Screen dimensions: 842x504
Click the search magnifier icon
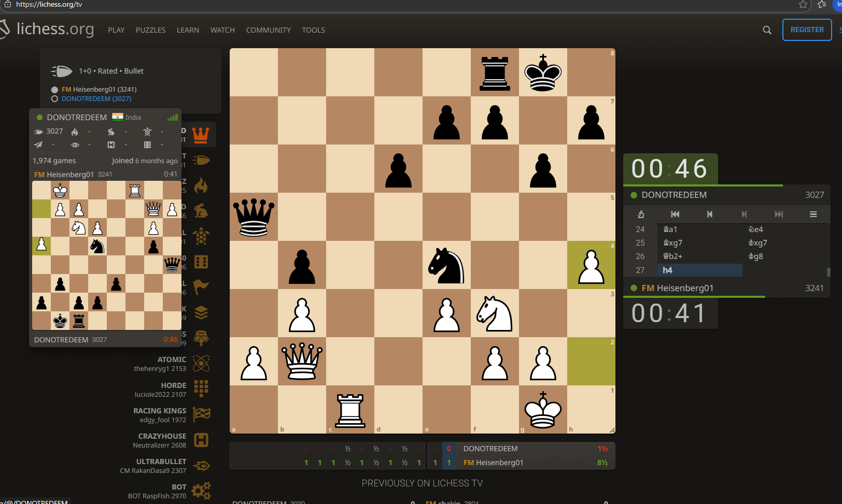767,30
